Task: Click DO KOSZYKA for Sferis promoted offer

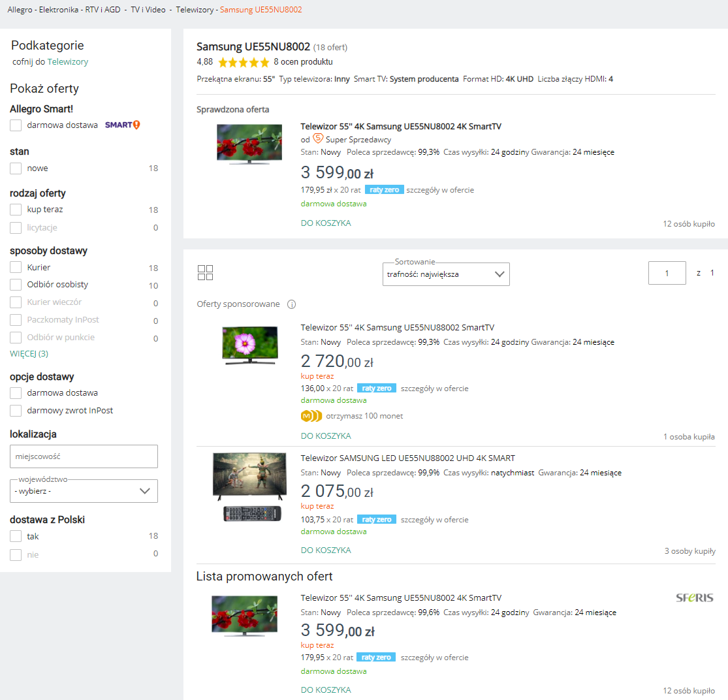Action: [326, 690]
